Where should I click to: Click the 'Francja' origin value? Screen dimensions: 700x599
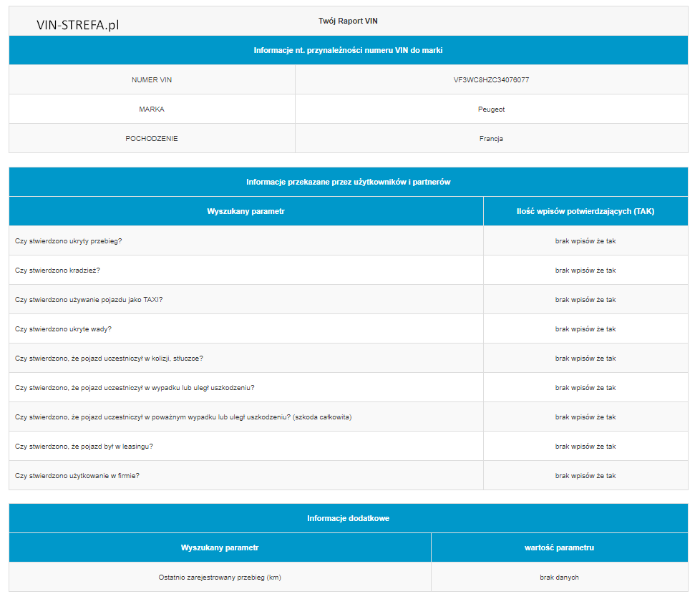[x=491, y=139]
